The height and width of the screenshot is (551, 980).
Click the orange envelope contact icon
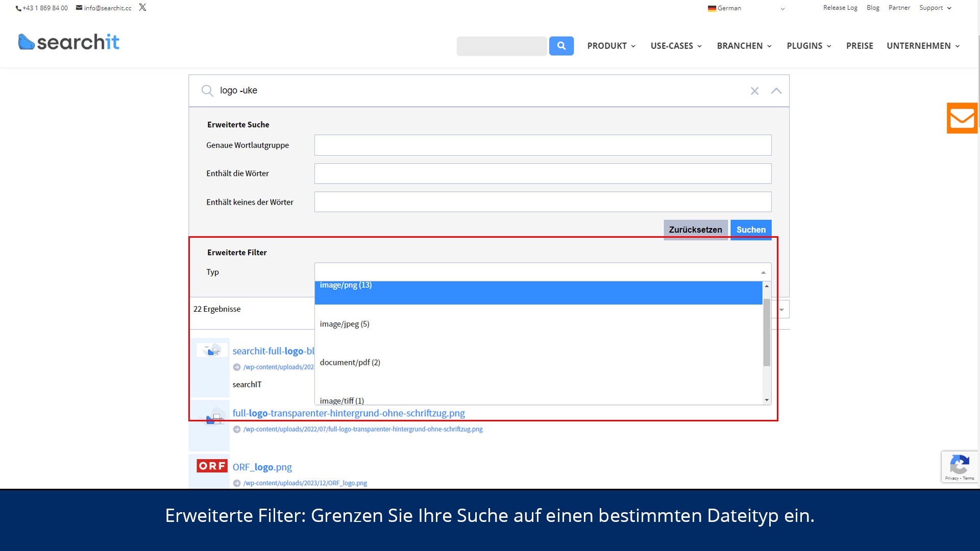[x=962, y=118]
